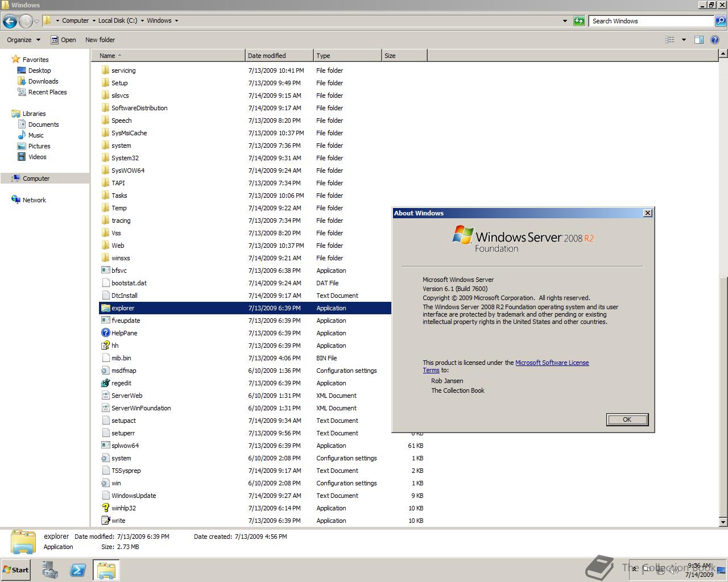Select the regedit application icon
Screen dimensions: 728x582
pos(105,383)
